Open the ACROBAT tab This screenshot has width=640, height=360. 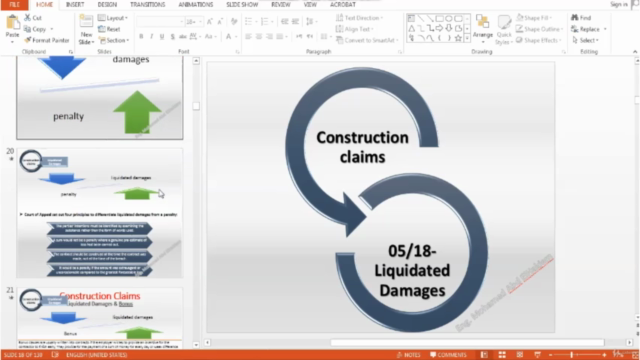(x=343, y=4)
